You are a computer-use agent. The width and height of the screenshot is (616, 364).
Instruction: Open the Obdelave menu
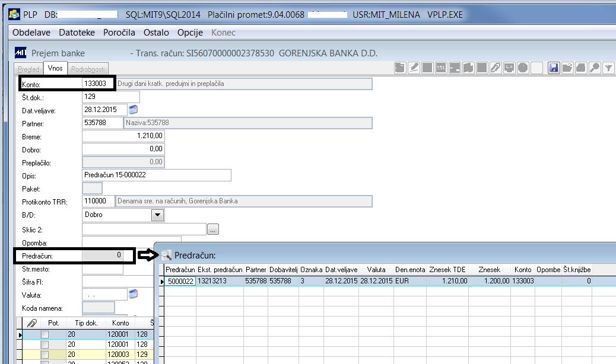pyautogui.click(x=31, y=33)
